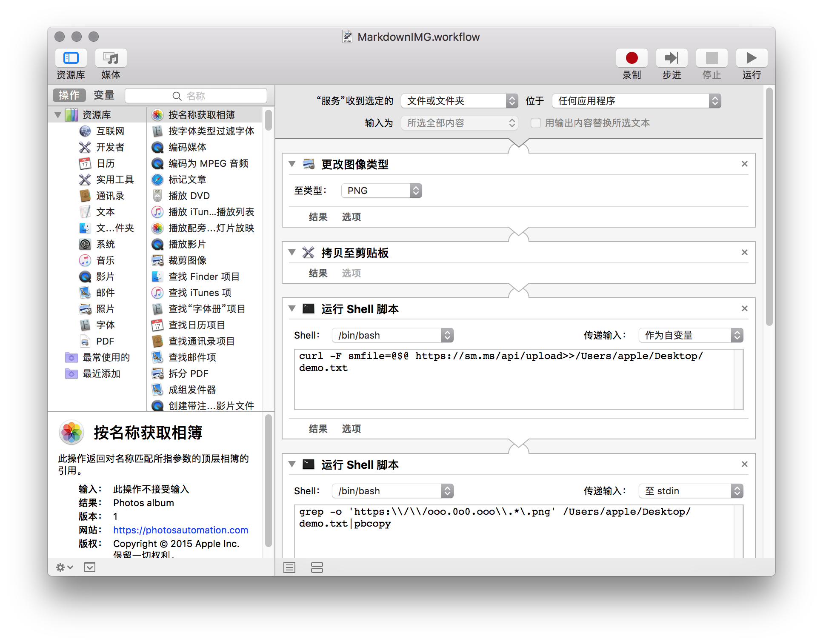Click 选项 under 更改图像类型 action
This screenshot has height=644, width=823.
[x=351, y=217]
